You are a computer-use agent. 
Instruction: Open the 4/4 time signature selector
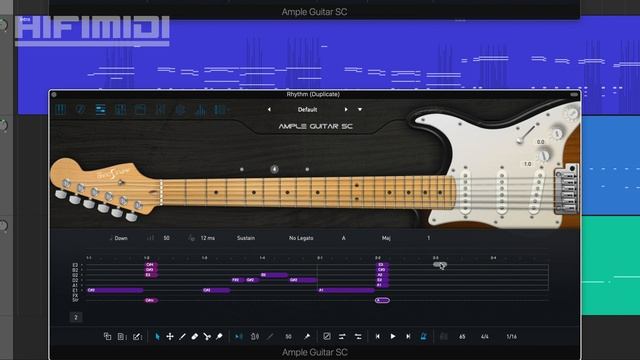tap(484, 337)
